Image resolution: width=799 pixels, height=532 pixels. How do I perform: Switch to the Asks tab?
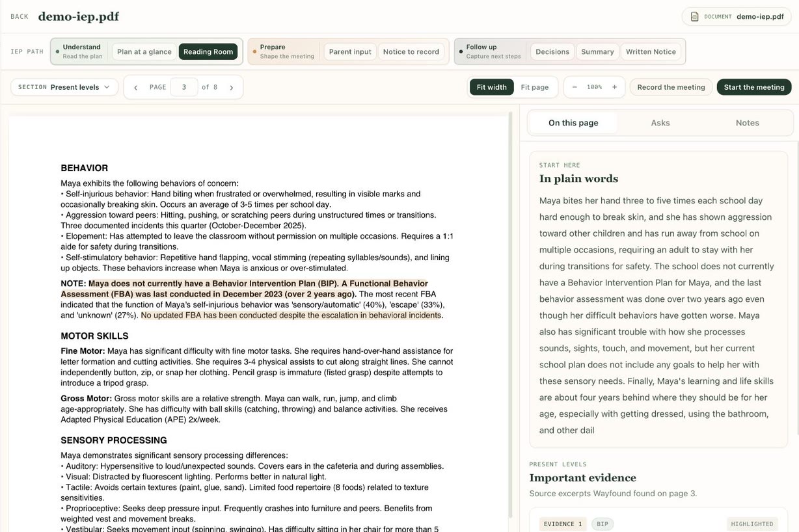(660, 123)
